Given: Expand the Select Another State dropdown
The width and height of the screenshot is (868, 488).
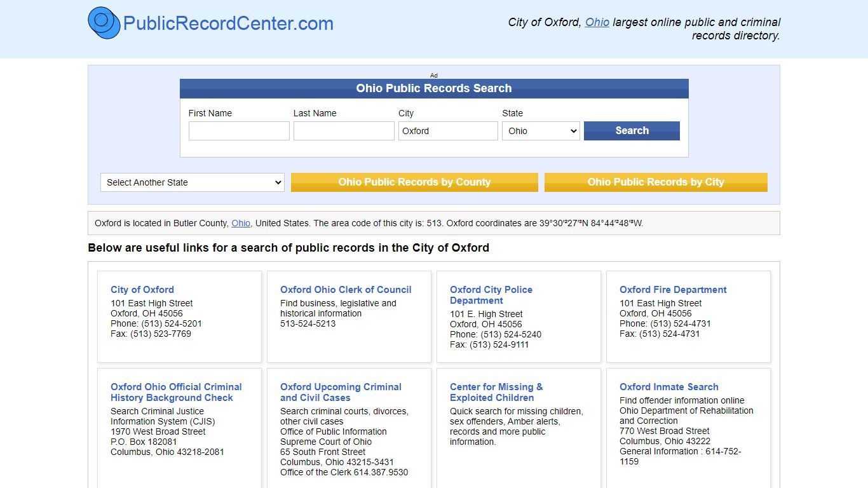Looking at the screenshot, I should 192,182.
